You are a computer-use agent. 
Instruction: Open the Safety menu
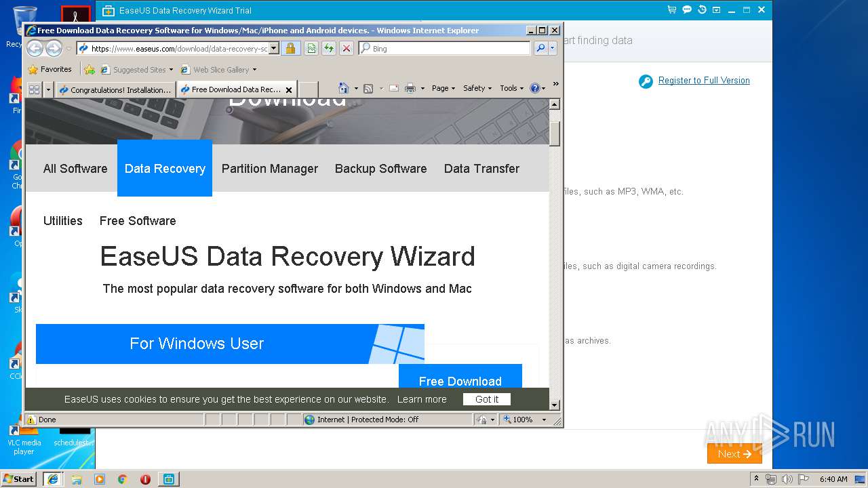[477, 88]
